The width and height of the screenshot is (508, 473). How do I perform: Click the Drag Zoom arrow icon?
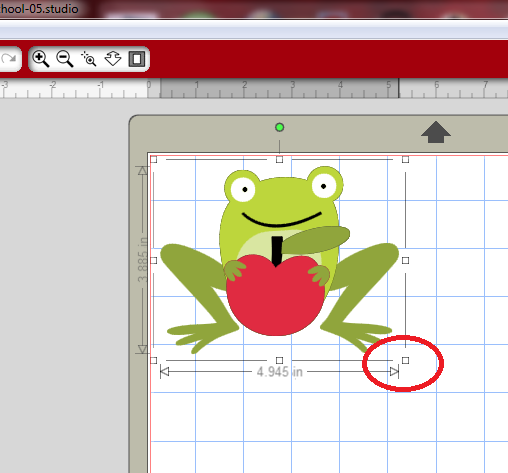pos(113,59)
